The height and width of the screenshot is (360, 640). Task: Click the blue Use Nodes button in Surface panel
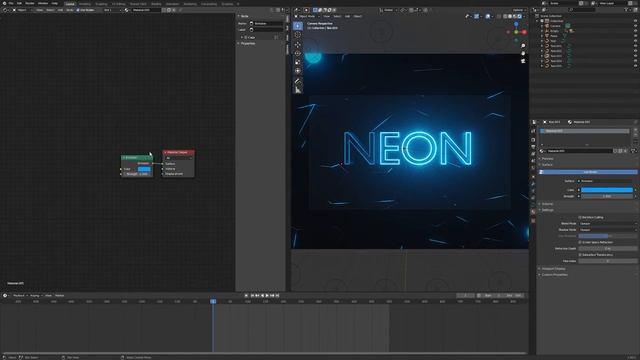tap(588, 172)
